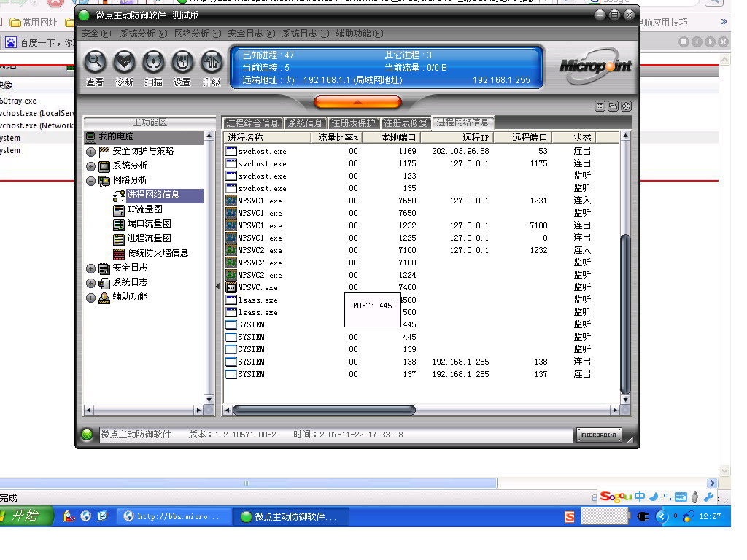Expand the 系统日志 tree node
This screenshot has height=560, width=747.
[x=91, y=284]
